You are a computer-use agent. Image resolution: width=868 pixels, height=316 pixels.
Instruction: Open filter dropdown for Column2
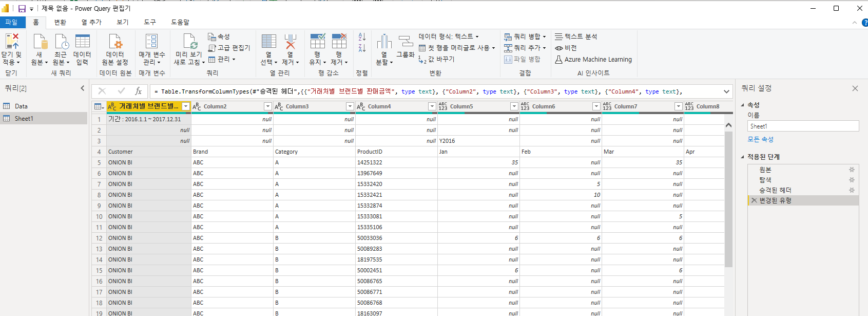(x=267, y=106)
